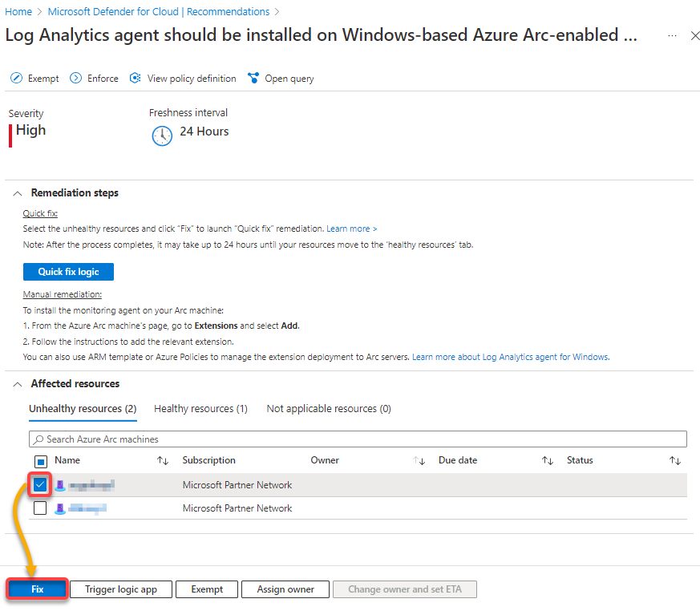Sort by Name column arrows
700x615 pixels.
163,460
